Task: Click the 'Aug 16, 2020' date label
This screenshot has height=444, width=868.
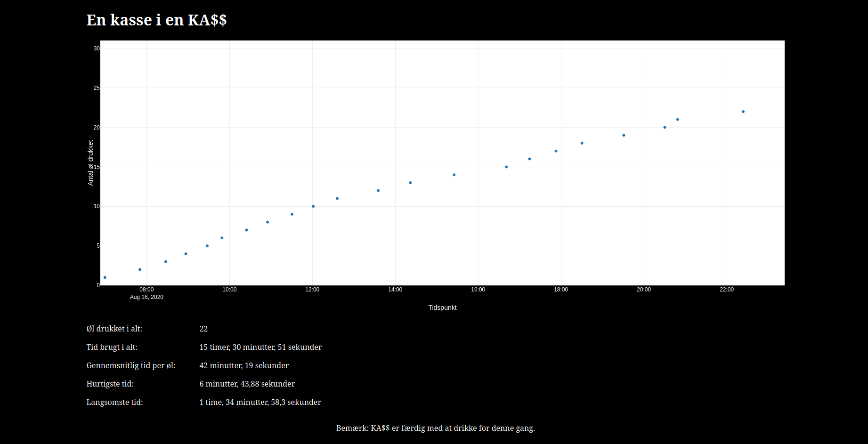Action: [146, 297]
